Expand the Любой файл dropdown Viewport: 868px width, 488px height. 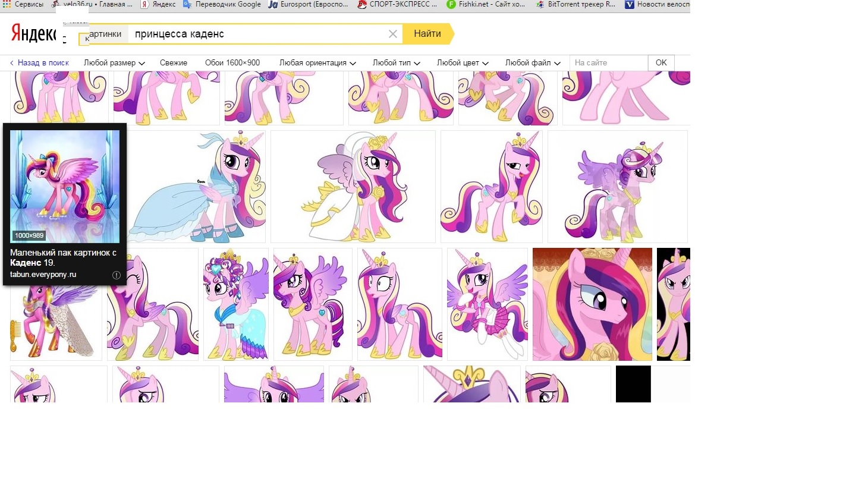coord(533,62)
